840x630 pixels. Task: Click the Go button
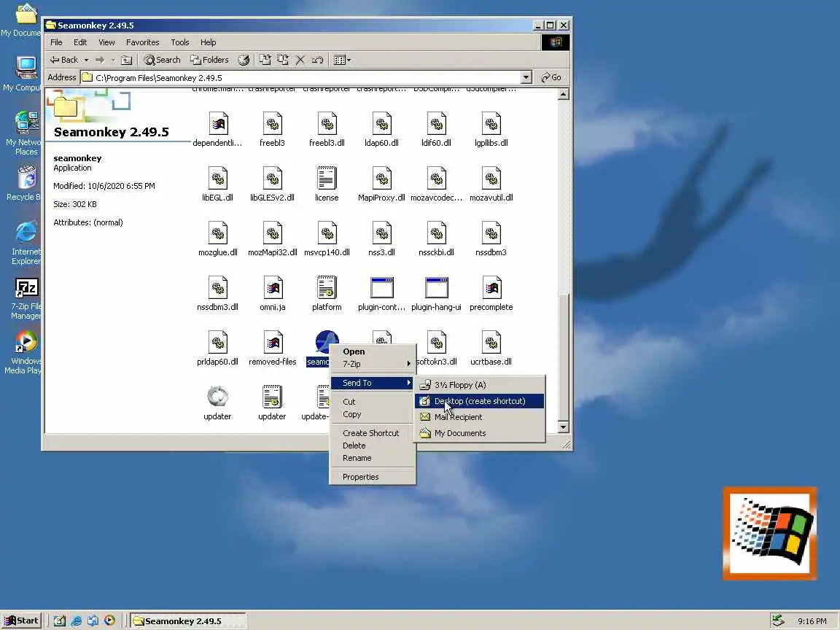click(x=551, y=78)
